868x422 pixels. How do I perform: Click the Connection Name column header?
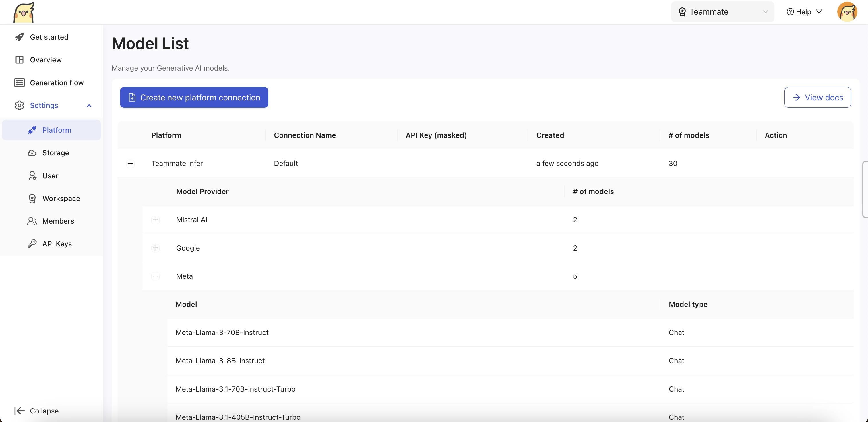(x=305, y=135)
